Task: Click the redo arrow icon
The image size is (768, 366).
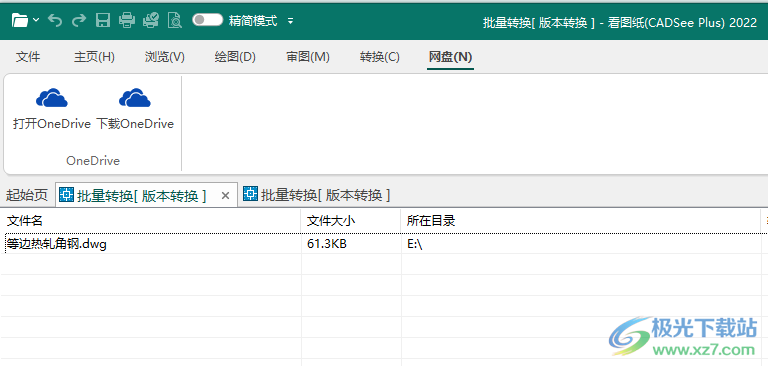Action: [x=78, y=21]
